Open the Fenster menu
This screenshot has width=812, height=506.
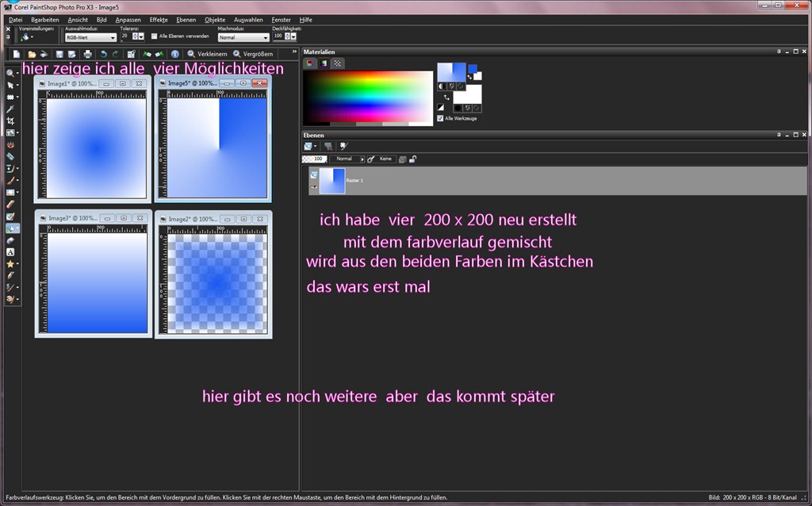click(282, 20)
